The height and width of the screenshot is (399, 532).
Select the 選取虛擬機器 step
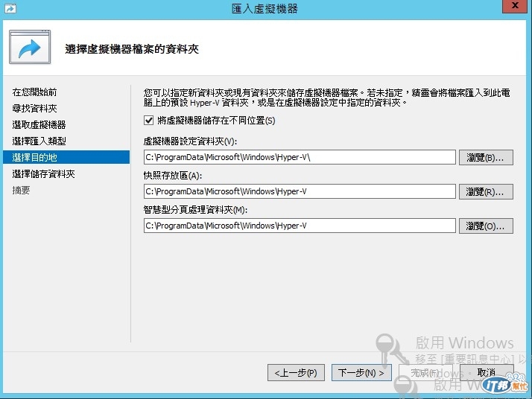(39, 125)
